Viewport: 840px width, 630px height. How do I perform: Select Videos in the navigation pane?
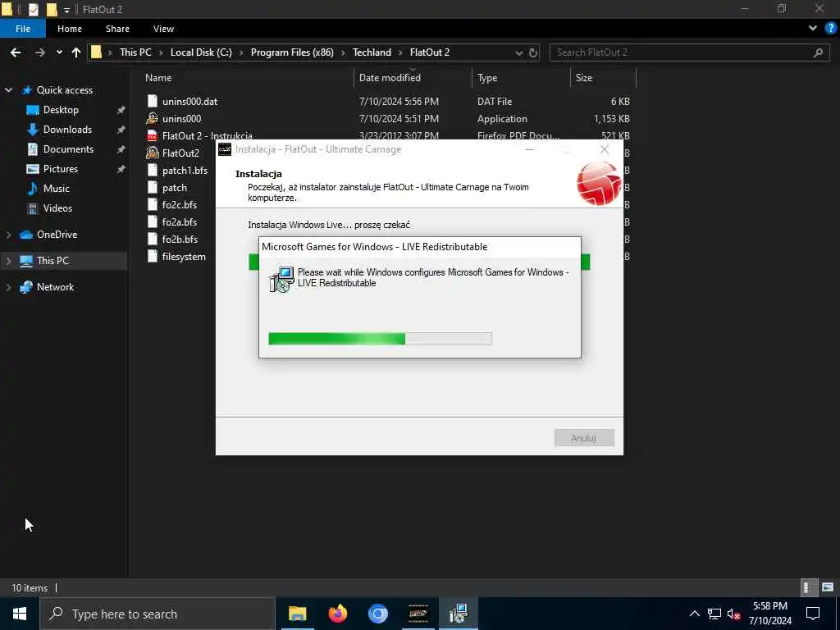coord(57,208)
